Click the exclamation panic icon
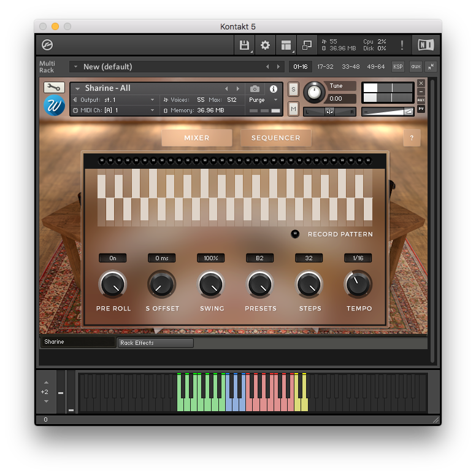Image resolution: width=476 pixels, height=475 pixels. point(402,45)
